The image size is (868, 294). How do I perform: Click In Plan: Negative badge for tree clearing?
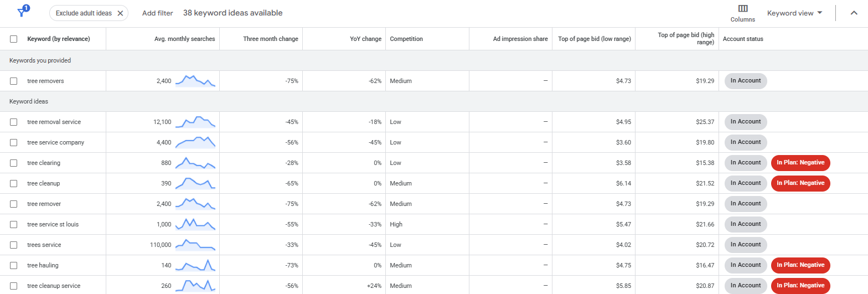pos(800,163)
